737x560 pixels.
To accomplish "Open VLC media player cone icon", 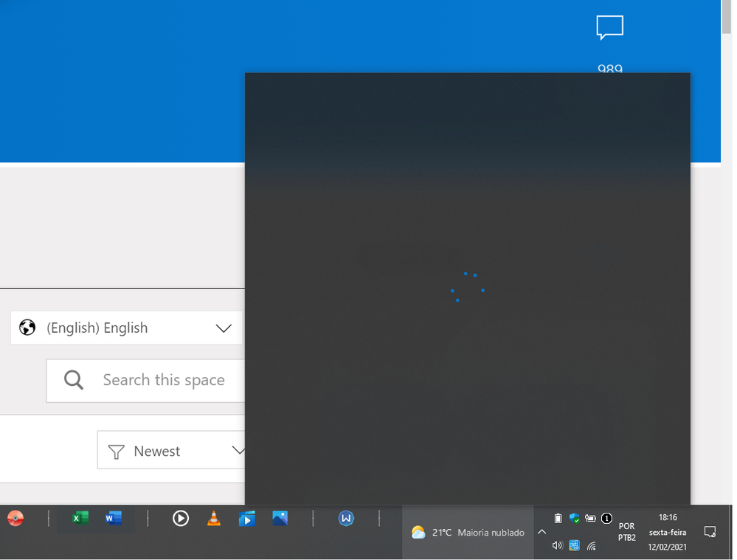I will 214,518.
